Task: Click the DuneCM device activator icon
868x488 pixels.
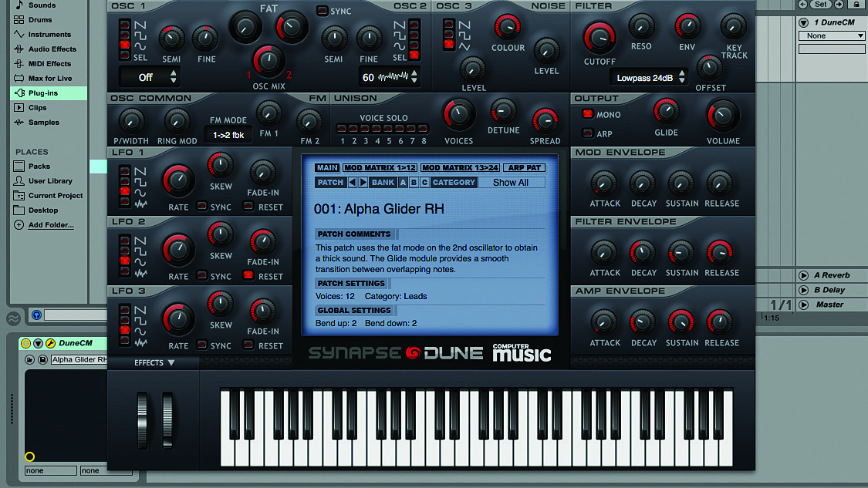Action: (26, 343)
